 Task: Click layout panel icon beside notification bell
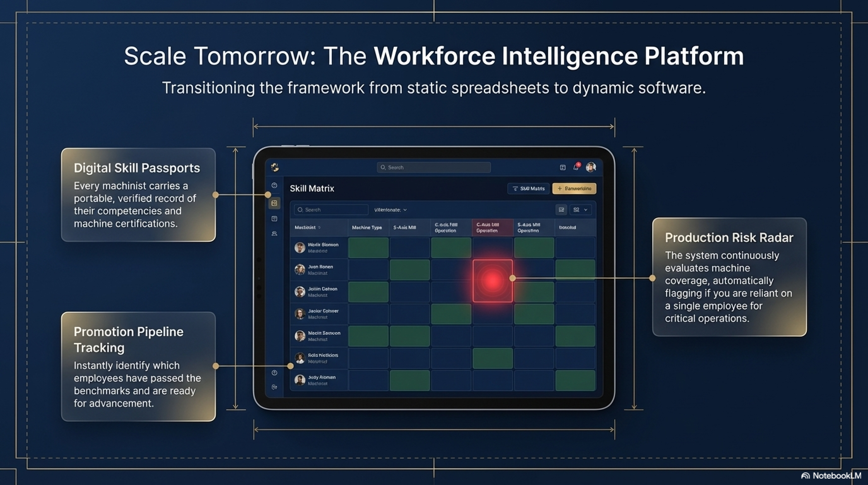tap(562, 168)
